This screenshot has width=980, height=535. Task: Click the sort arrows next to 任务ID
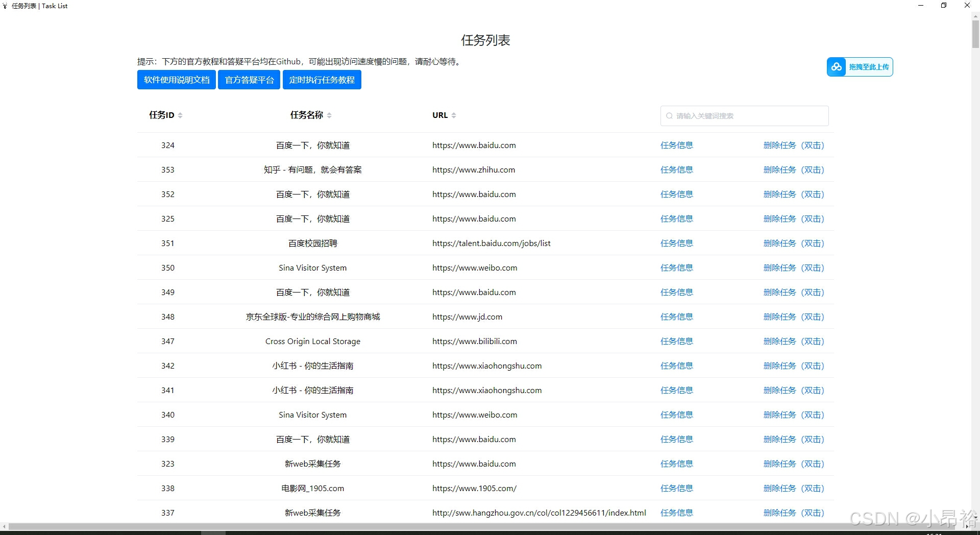tap(180, 115)
